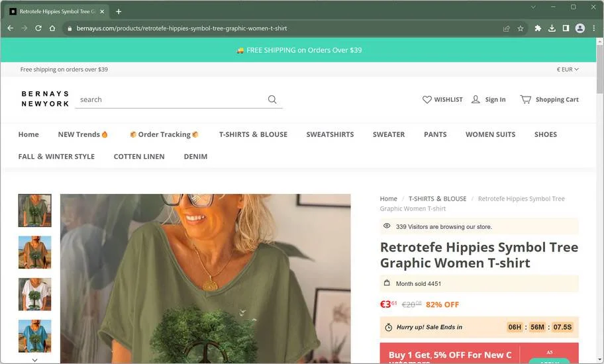Go back to the previous page
The width and height of the screenshot is (604, 364).
(11, 28)
